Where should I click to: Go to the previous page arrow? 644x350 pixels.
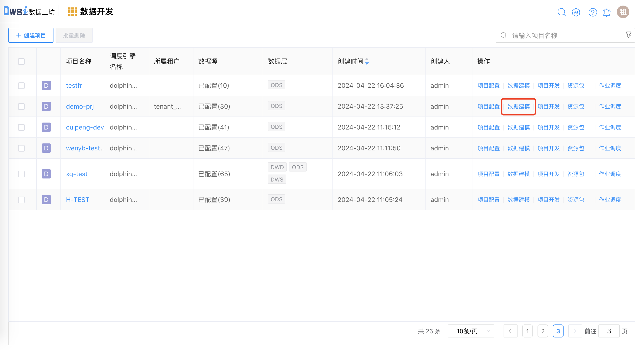tap(510, 331)
